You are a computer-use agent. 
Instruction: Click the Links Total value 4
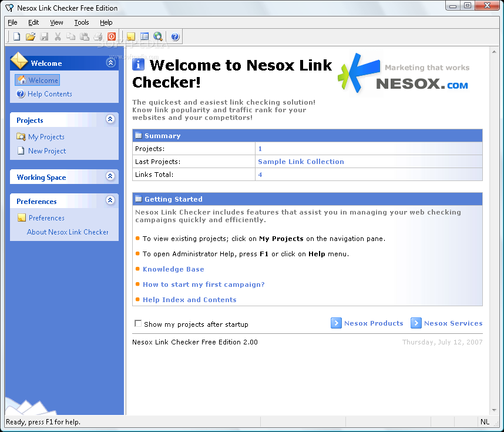click(260, 175)
